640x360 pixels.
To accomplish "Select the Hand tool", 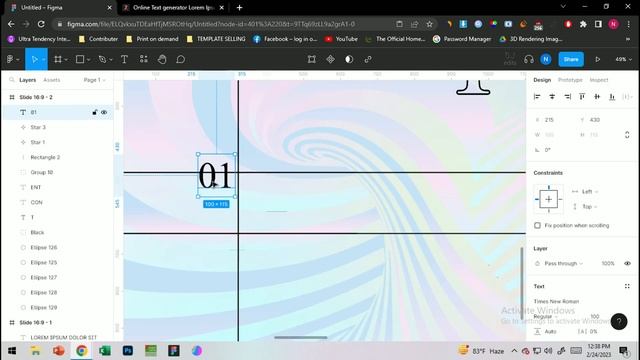I will point(162,60).
